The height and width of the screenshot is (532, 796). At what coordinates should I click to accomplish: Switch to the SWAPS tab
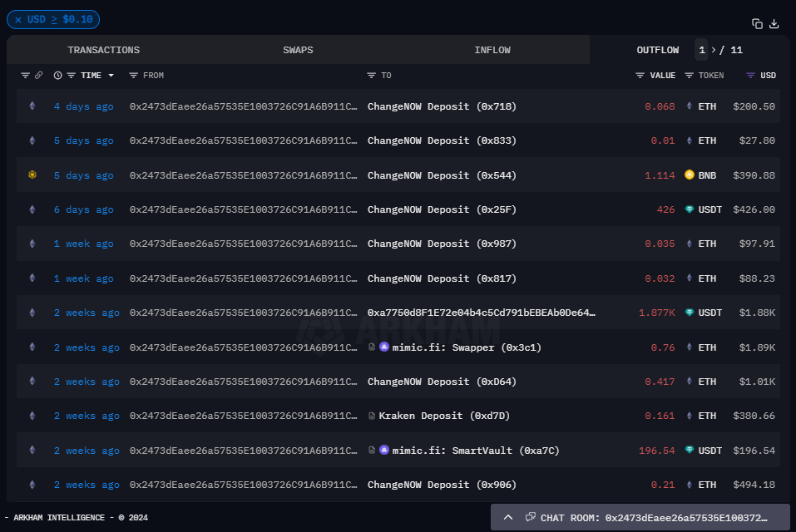[298, 50]
